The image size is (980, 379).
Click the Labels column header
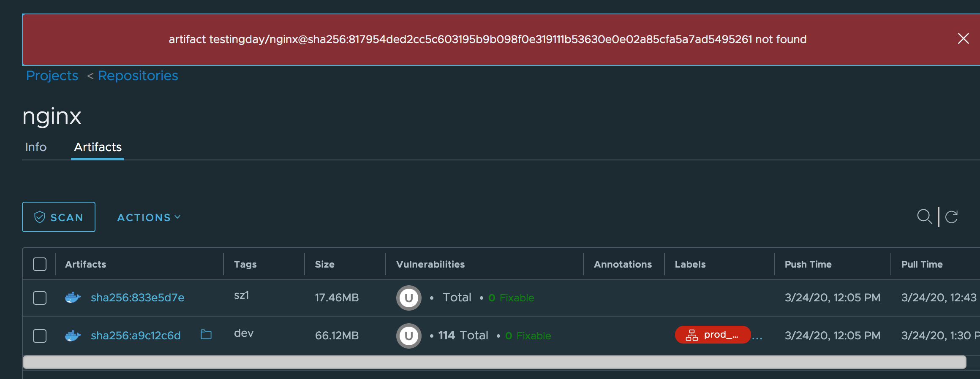tap(690, 264)
